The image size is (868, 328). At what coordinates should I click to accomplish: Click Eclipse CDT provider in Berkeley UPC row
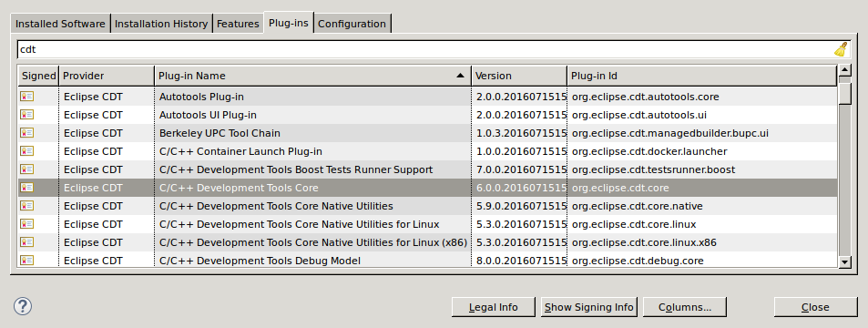(93, 133)
